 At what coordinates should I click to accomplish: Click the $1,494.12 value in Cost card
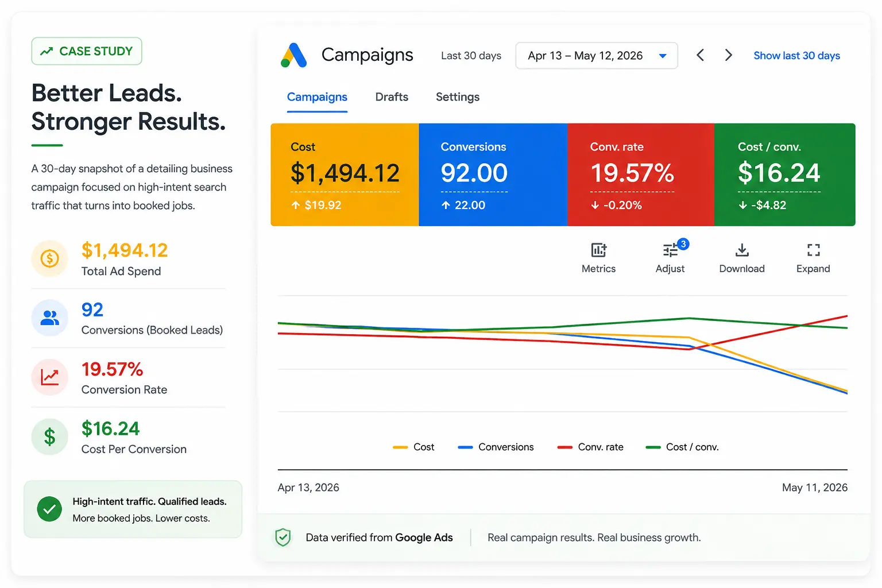coord(345,173)
